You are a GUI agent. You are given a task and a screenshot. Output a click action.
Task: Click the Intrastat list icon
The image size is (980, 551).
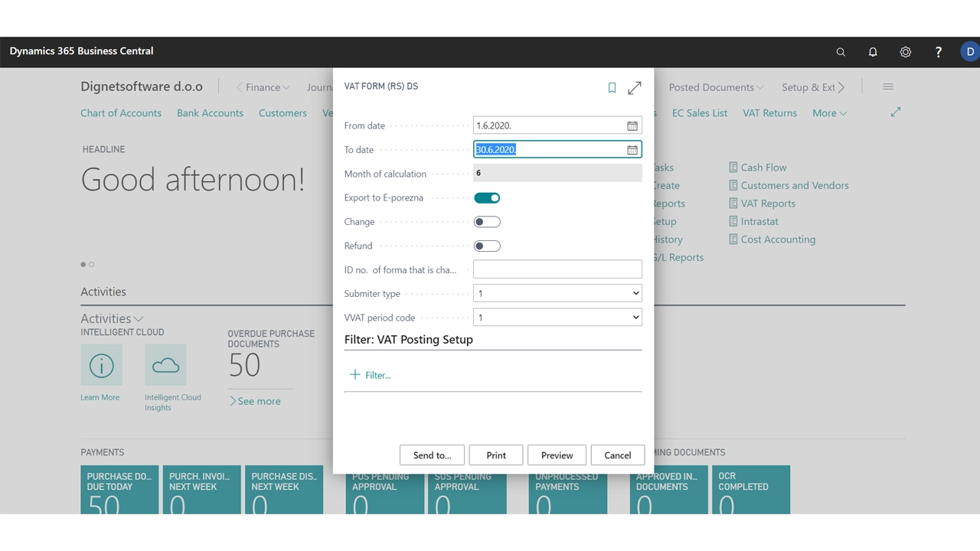pyautogui.click(x=733, y=221)
